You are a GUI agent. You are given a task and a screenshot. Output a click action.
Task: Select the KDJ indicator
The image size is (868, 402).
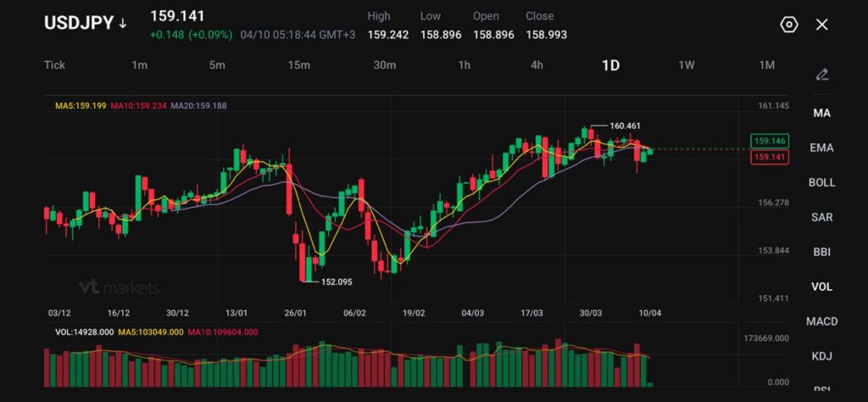821,356
